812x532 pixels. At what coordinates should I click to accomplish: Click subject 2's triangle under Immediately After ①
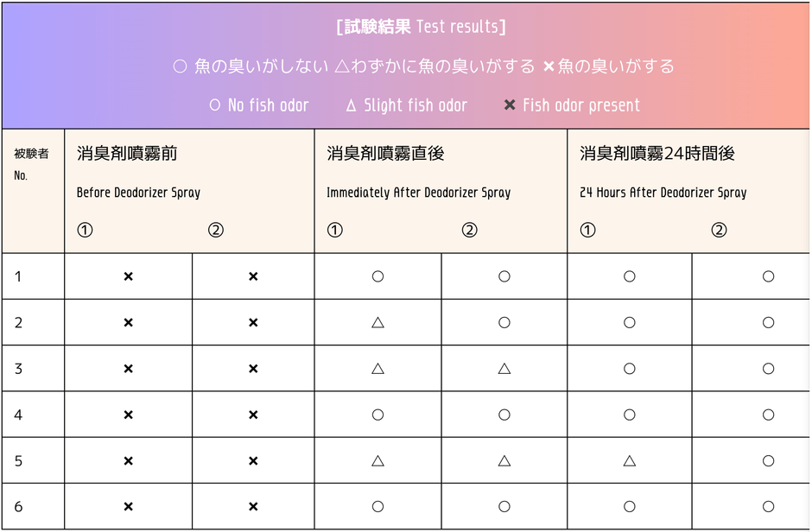(x=377, y=322)
